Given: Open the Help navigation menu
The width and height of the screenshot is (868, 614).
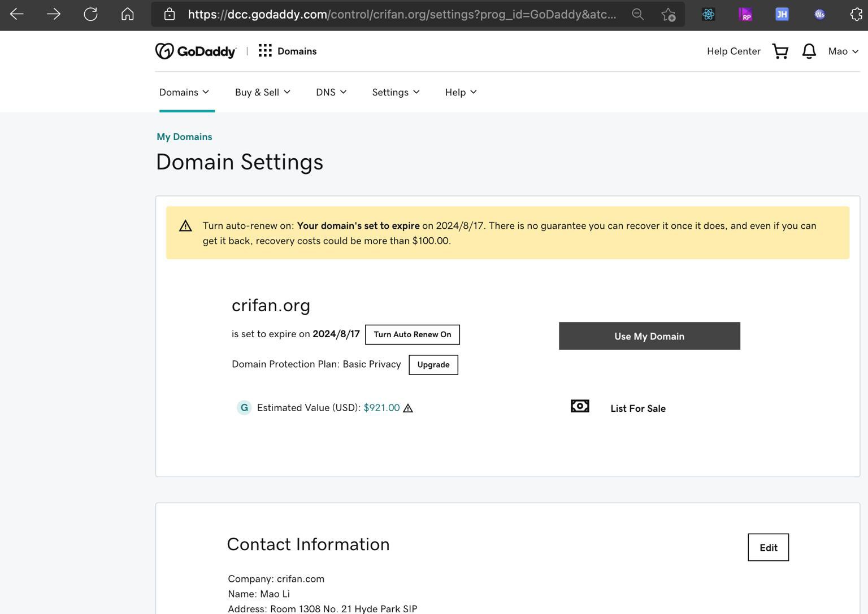Looking at the screenshot, I should pyautogui.click(x=461, y=92).
